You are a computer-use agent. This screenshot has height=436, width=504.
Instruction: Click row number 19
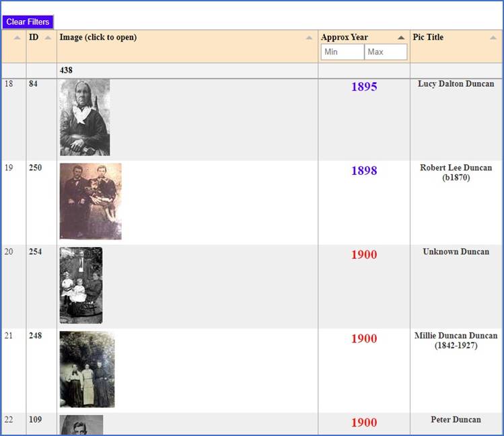click(x=9, y=168)
